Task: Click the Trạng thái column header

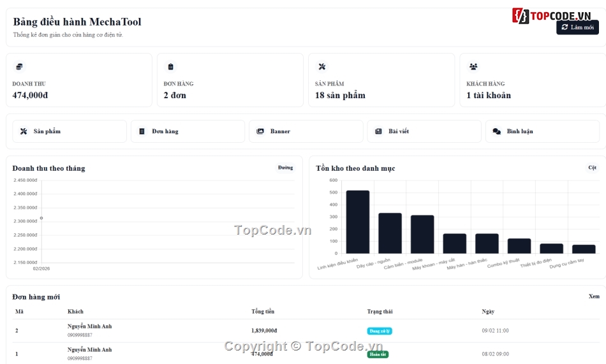Action: pyautogui.click(x=380, y=312)
